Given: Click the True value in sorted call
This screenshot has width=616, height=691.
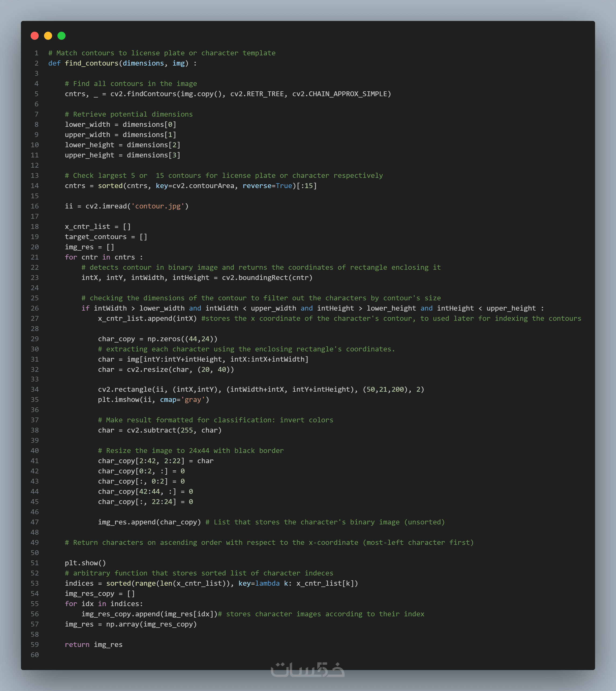Looking at the screenshot, I should pyautogui.click(x=284, y=186).
